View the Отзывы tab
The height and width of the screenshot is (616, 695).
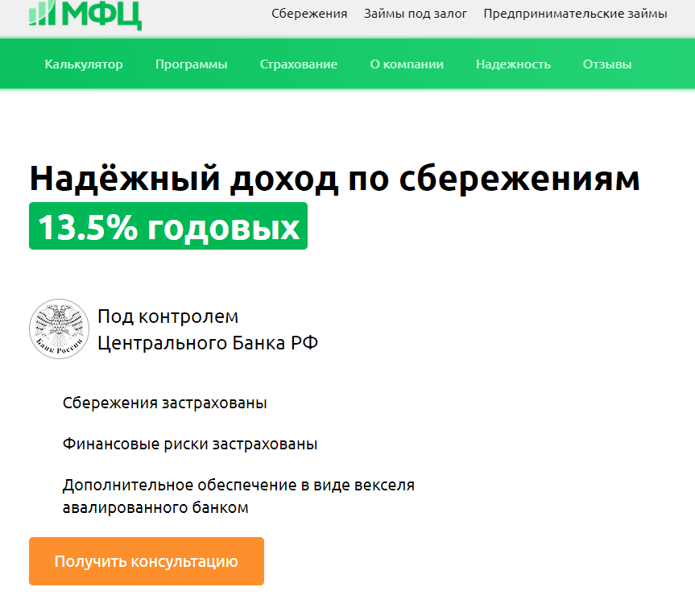[606, 64]
